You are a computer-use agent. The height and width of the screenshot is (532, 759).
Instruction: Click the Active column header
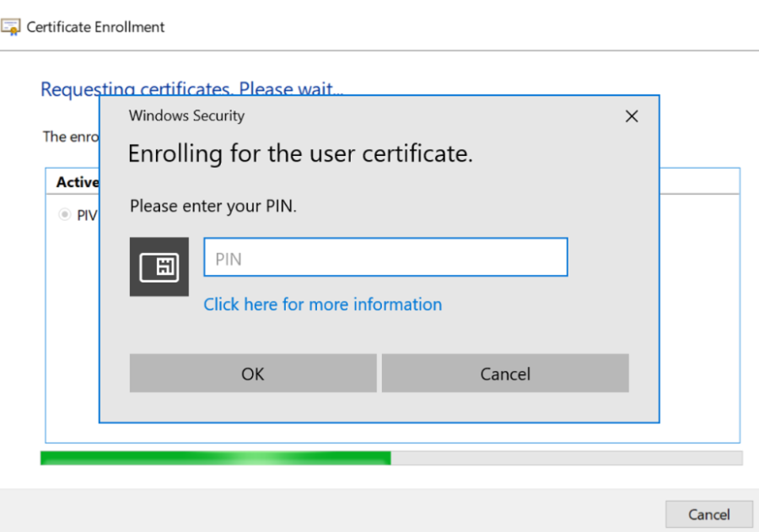(77, 182)
